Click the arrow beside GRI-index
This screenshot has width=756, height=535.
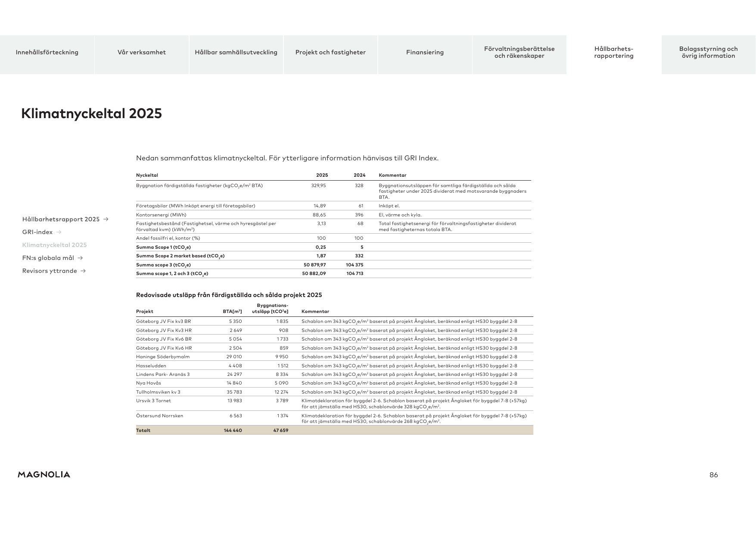tap(59, 232)
